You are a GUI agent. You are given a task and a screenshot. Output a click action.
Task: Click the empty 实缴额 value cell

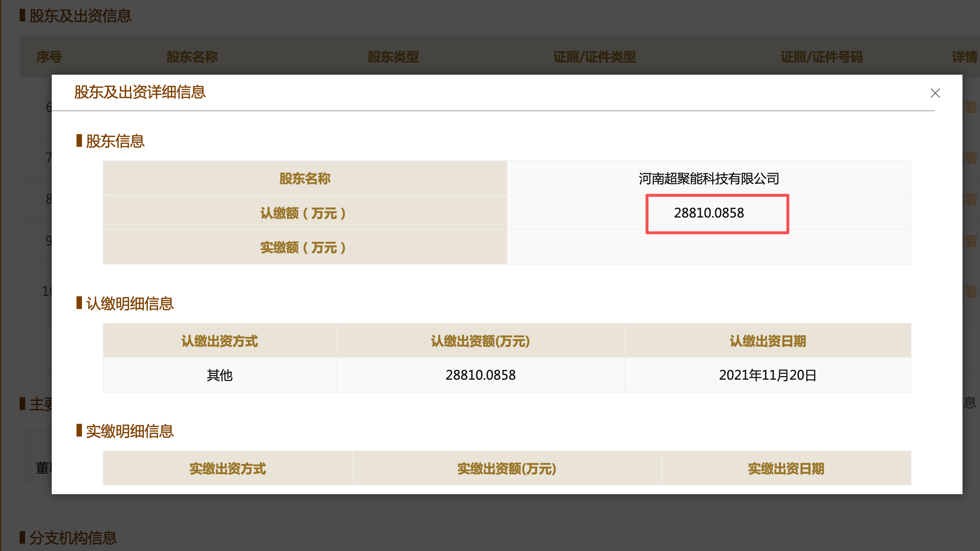pyautogui.click(x=708, y=247)
